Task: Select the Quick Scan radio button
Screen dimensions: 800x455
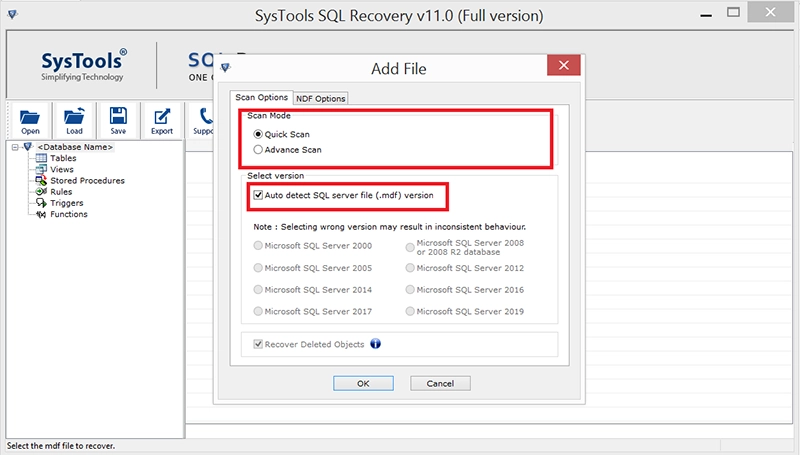Action: 258,134
